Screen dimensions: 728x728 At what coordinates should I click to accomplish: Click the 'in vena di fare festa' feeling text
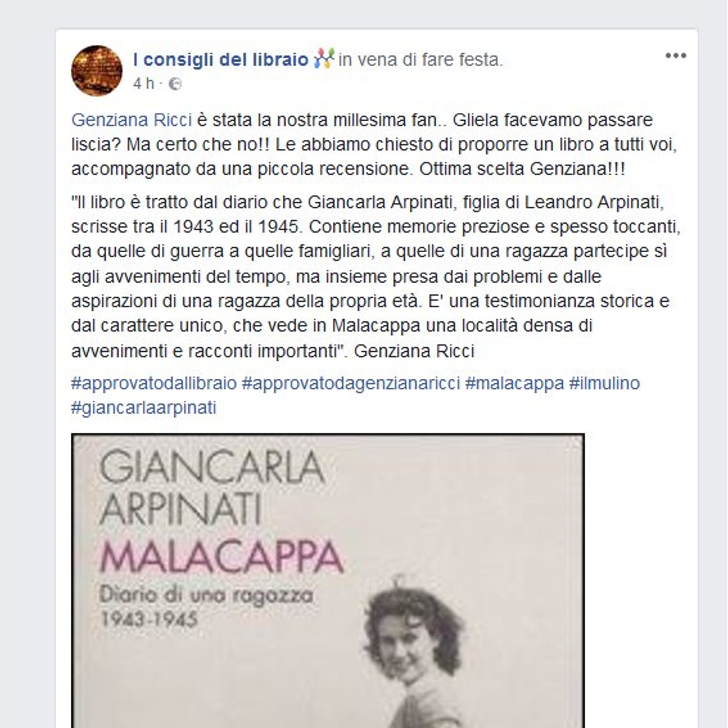click(421, 59)
